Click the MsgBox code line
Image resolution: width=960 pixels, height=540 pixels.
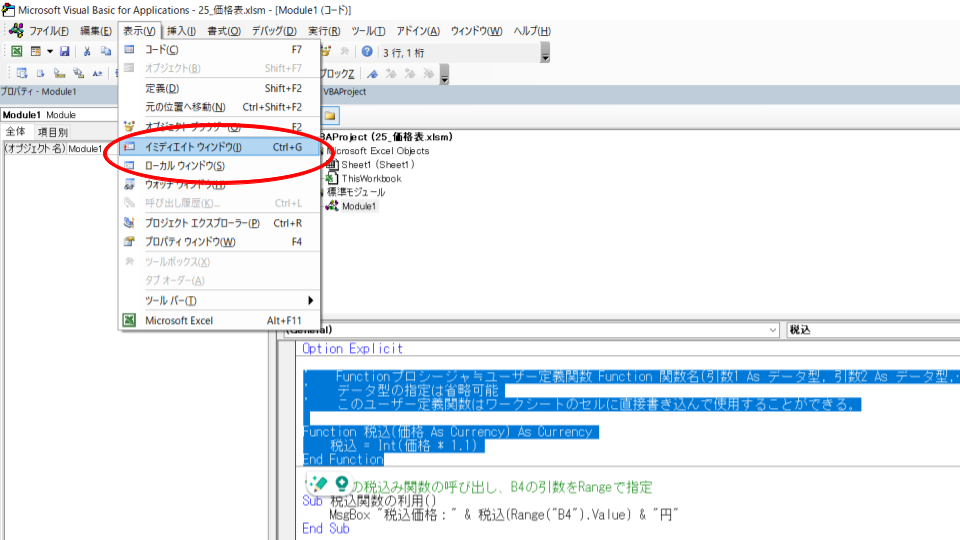click(503, 515)
